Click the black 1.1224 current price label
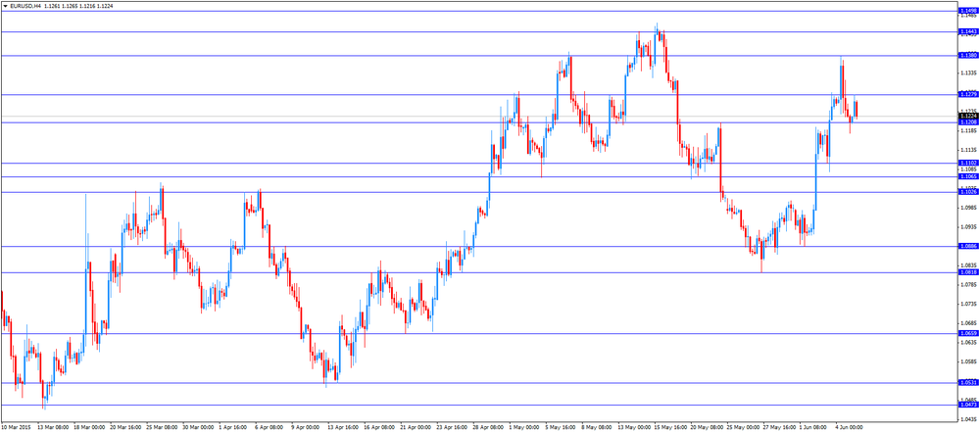The image size is (980, 432). pos(967,116)
